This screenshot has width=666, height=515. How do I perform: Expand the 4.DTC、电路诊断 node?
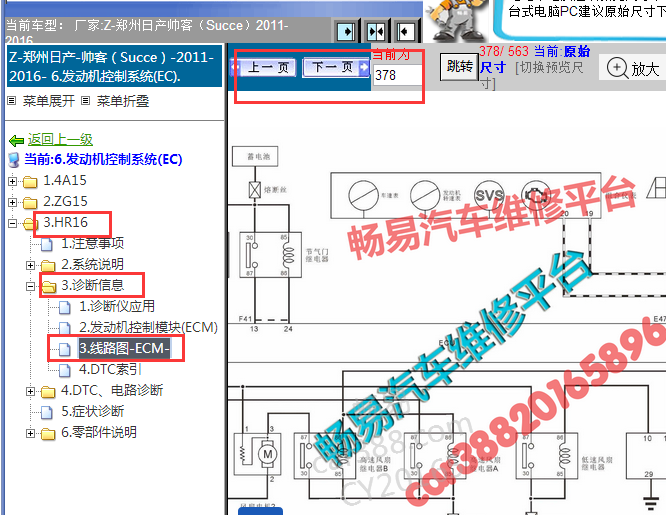click(30, 391)
